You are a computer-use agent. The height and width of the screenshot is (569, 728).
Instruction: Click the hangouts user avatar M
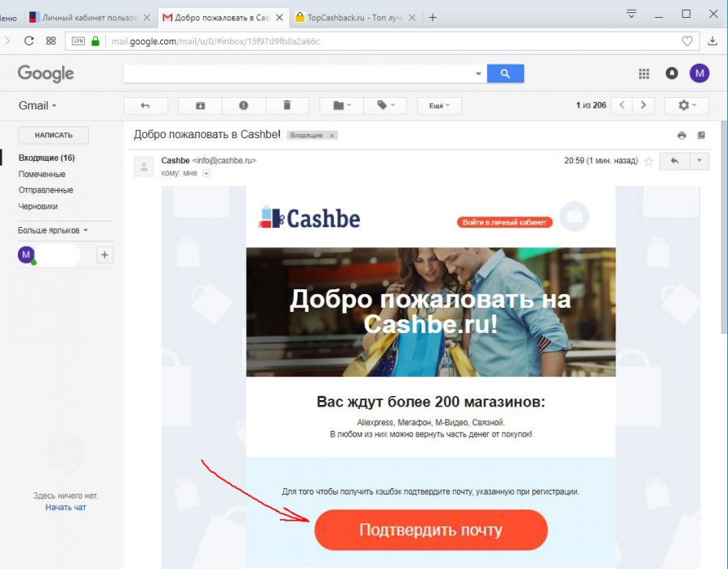point(26,255)
